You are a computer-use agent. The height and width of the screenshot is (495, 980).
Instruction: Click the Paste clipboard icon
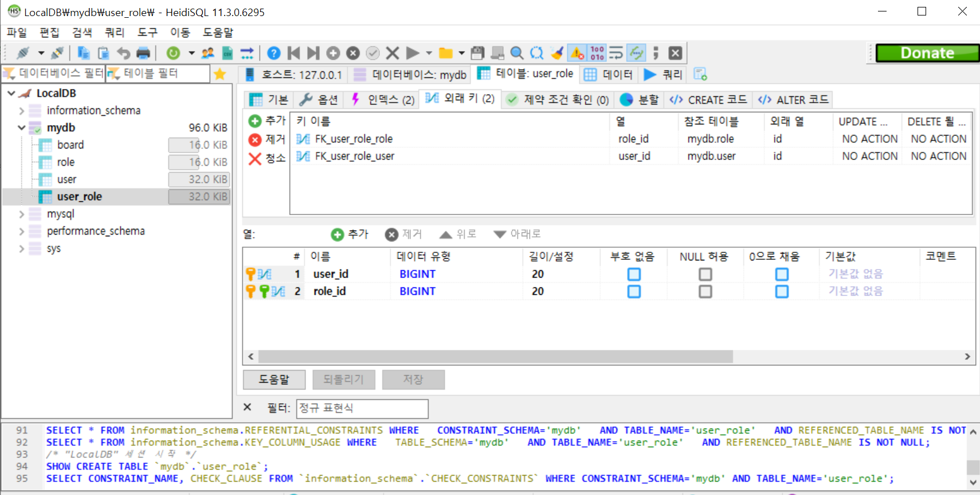pyautogui.click(x=104, y=53)
